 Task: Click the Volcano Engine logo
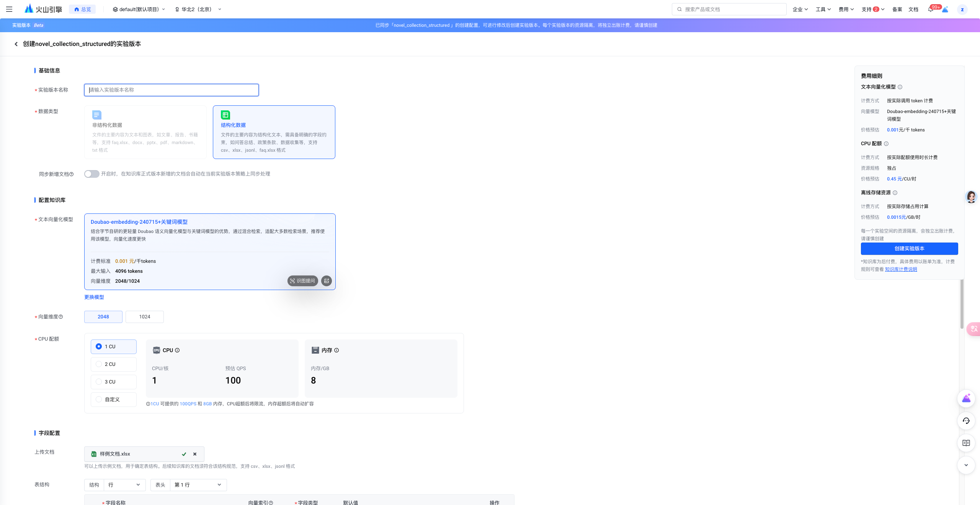click(43, 9)
